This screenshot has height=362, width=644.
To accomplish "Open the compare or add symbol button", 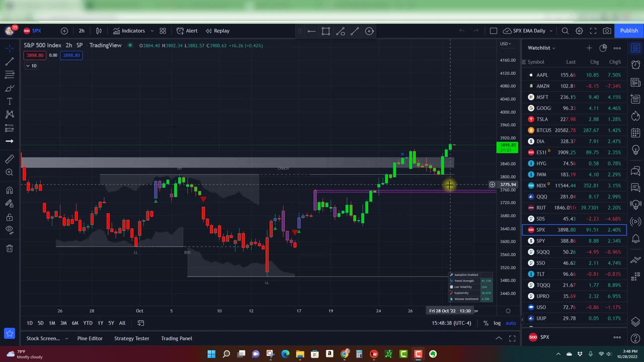I will (64, 31).
